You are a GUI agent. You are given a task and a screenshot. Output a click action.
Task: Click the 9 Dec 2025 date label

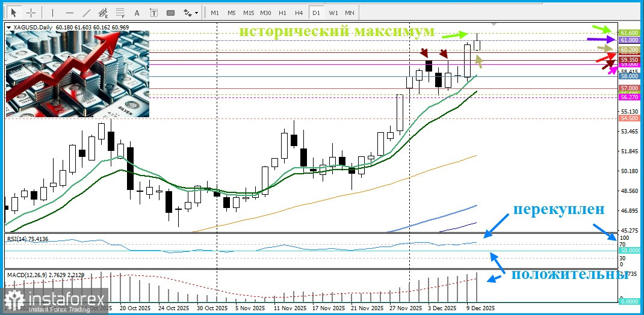480,308
